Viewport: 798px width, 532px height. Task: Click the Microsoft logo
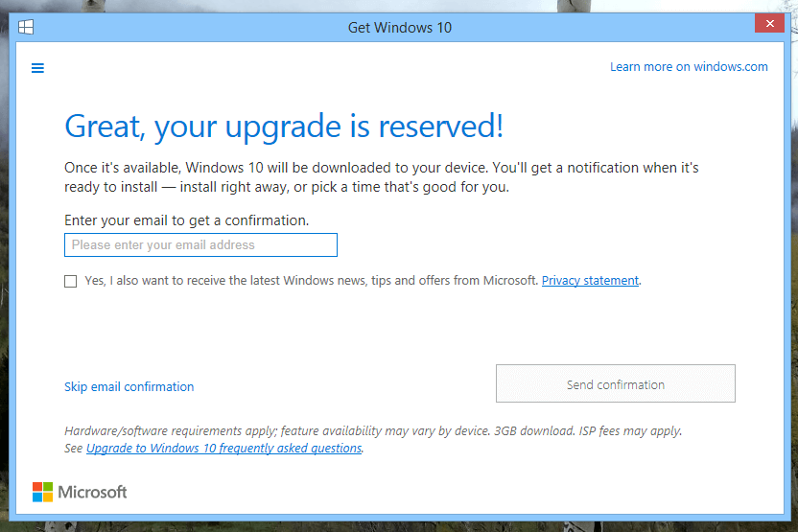coord(80,492)
